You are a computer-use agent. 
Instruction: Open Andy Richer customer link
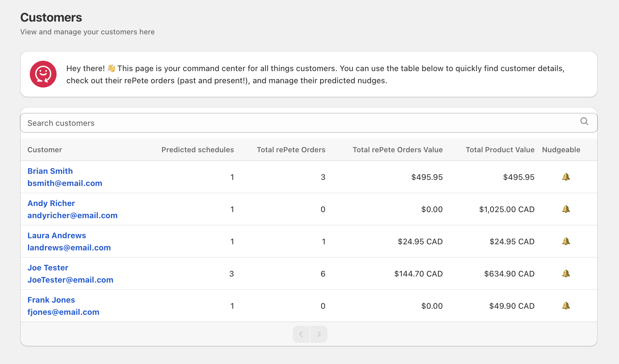coord(51,203)
